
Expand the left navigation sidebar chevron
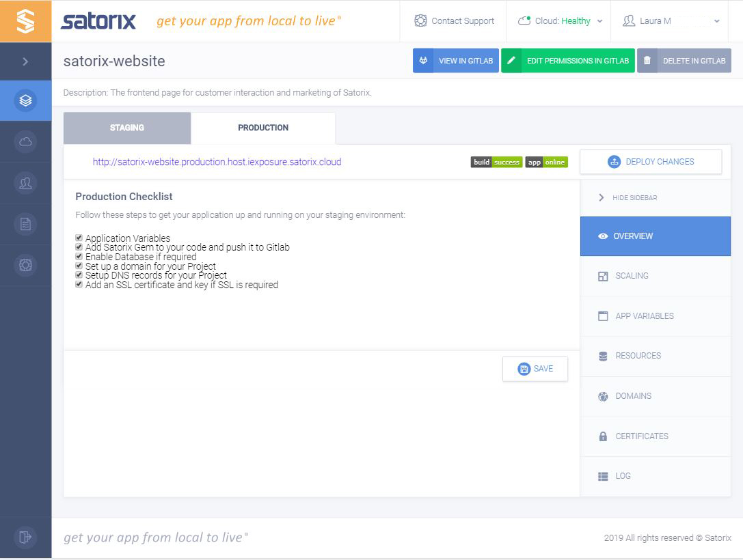tap(25, 61)
